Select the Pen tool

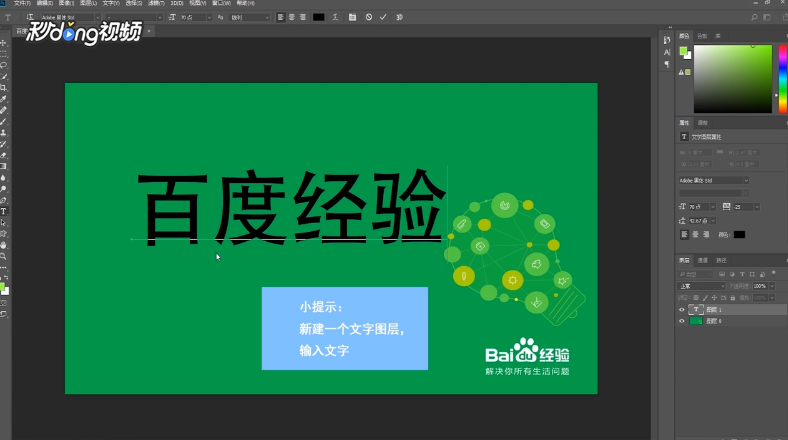[x=4, y=200]
